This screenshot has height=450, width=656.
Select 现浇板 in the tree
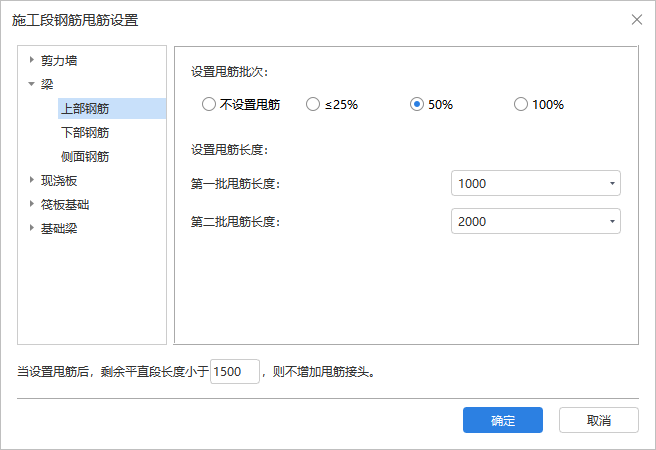[x=59, y=180]
